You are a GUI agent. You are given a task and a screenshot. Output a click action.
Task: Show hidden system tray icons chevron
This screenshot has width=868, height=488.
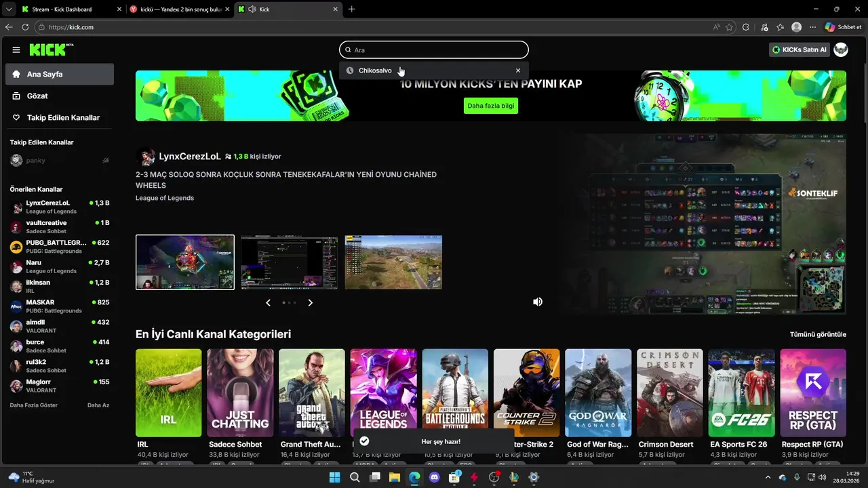pos(768,477)
